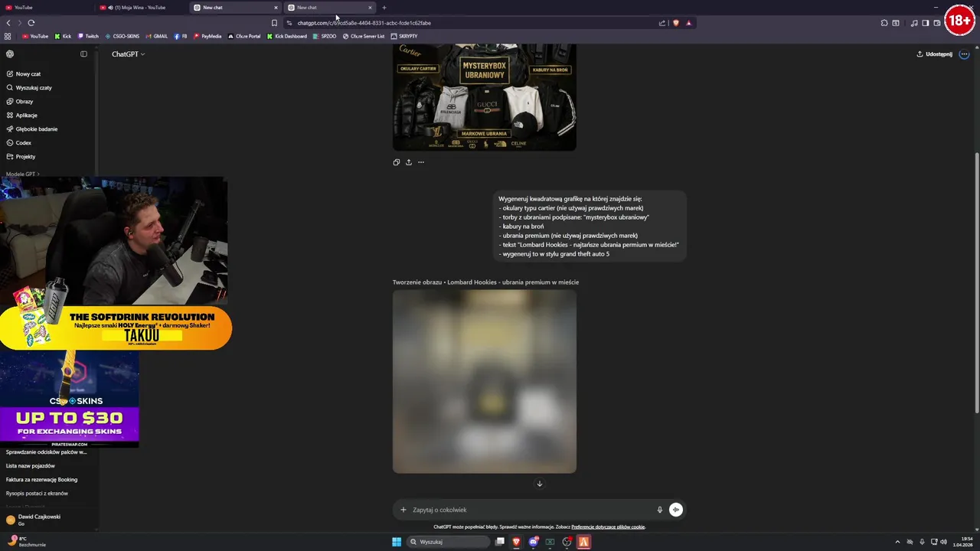Start voice mode with the white round button

point(675,510)
